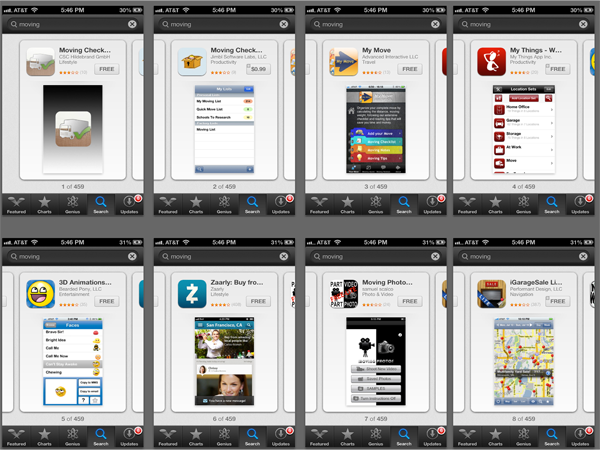
Task: Tap the "Moving Photo..." app title
Action: 387,282
